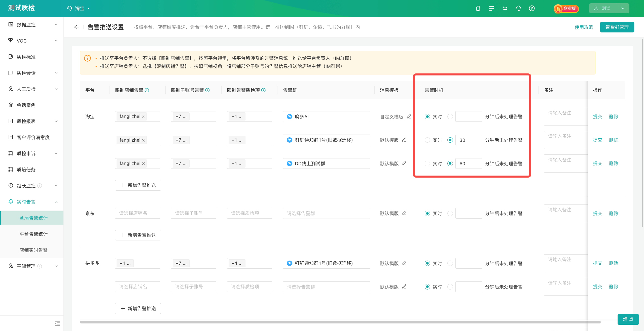Expand the 质检会话 menu chevron
The width and height of the screenshot is (644, 331).
56,73
